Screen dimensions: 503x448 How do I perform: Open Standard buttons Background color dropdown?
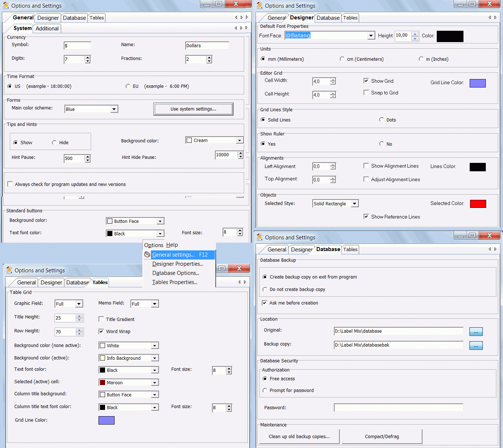[x=160, y=221]
